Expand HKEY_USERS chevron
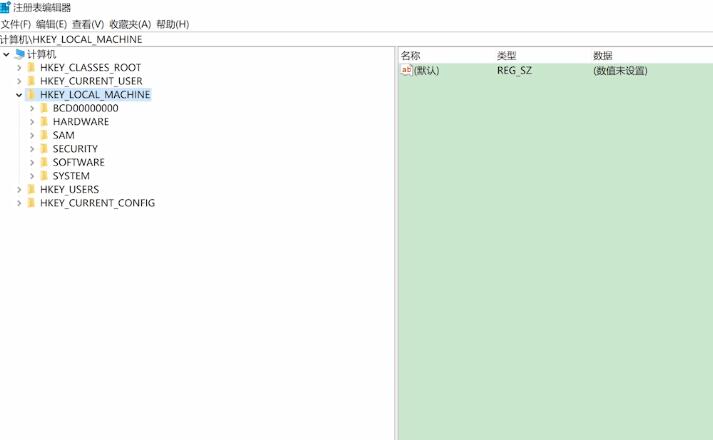 (x=19, y=190)
